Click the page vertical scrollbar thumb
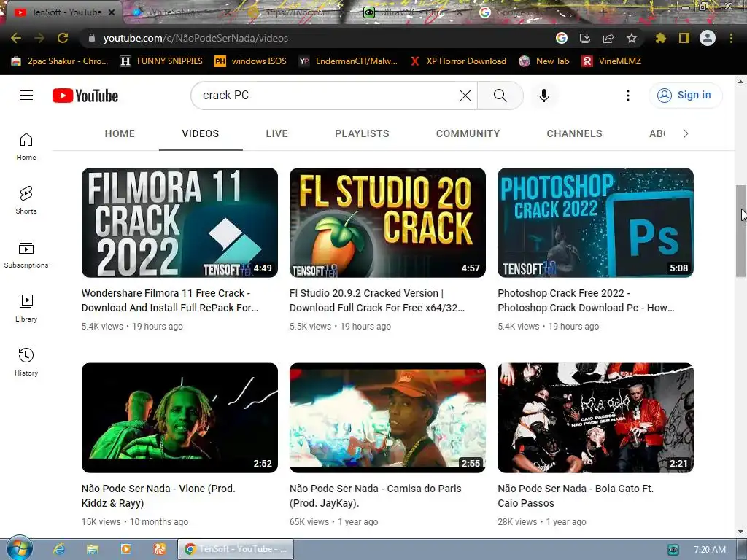The image size is (747, 560). [x=741, y=231]
